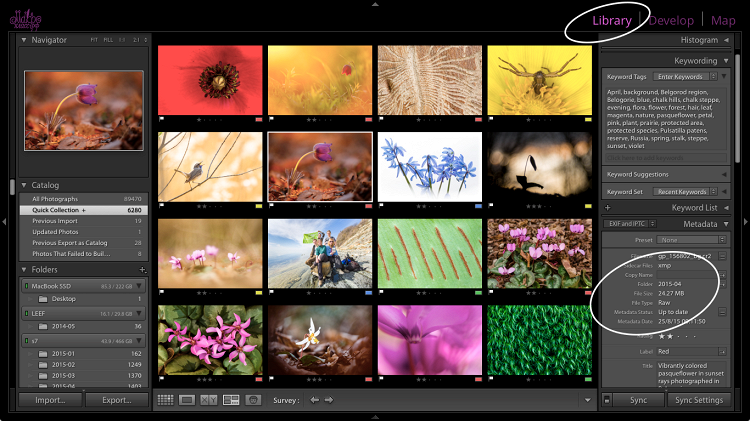Click the 2015-03 folder icon
Screen dimensions: 750x421
[43, 376]
